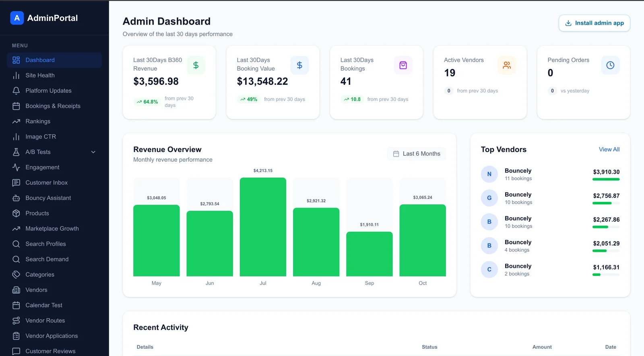Open the Last 6 Months range dropdown
Screen dimensions: 644x356
coord(417,154)
